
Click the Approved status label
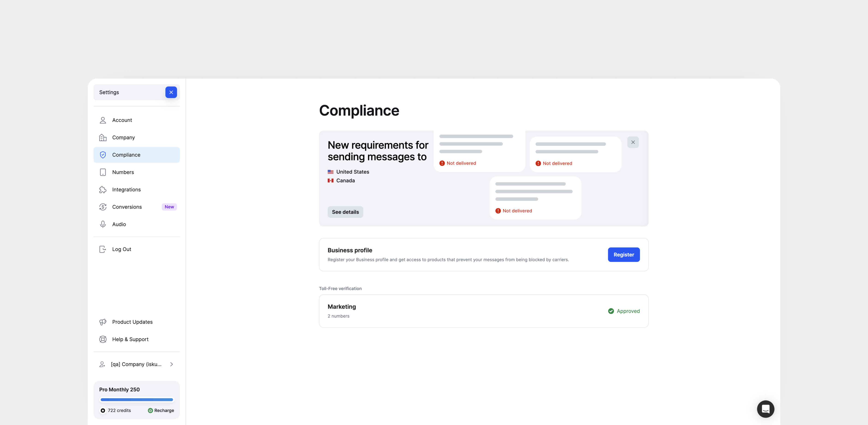point(628,311)
